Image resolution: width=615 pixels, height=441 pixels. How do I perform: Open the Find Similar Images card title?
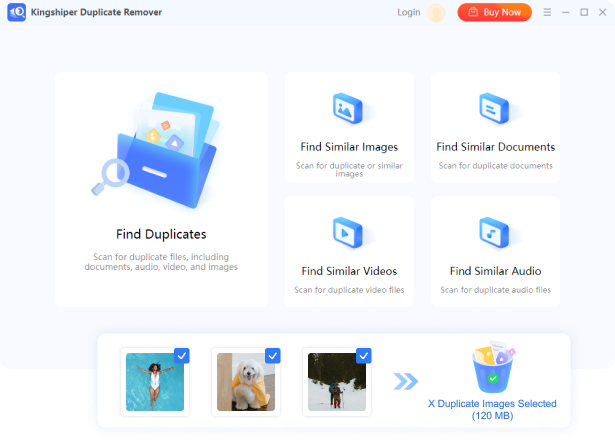[349, 147]
